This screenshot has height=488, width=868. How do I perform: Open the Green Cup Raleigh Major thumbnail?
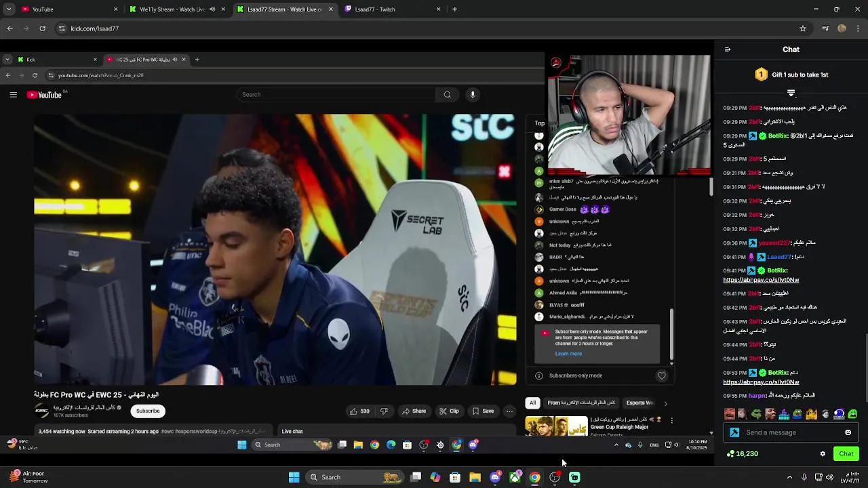click(555, 426)
